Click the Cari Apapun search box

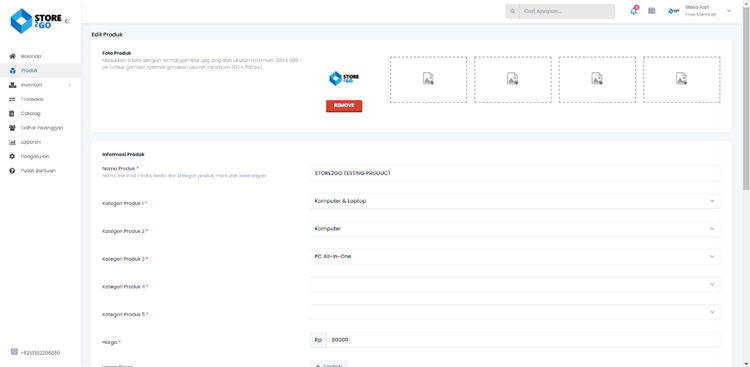tap(567, 11)
